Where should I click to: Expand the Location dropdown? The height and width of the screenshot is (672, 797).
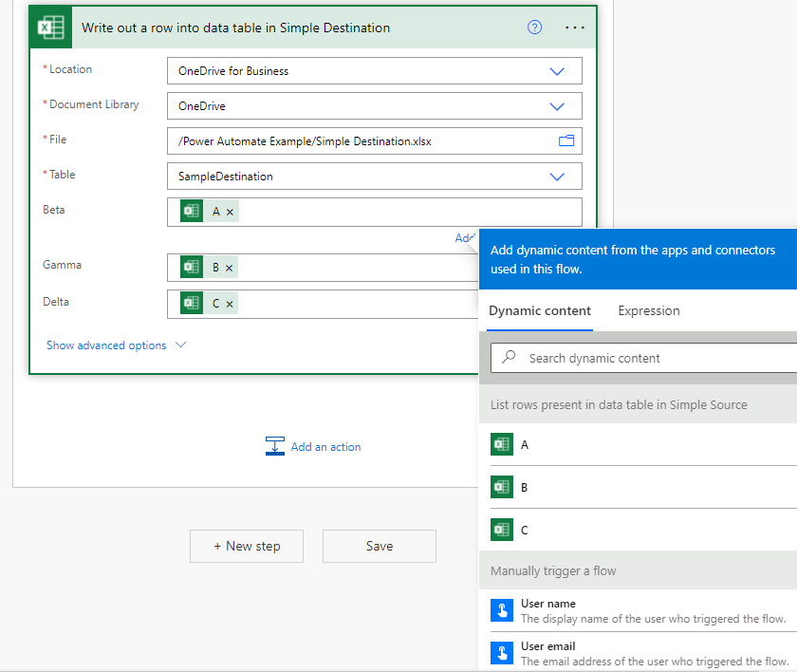(557, 71)
